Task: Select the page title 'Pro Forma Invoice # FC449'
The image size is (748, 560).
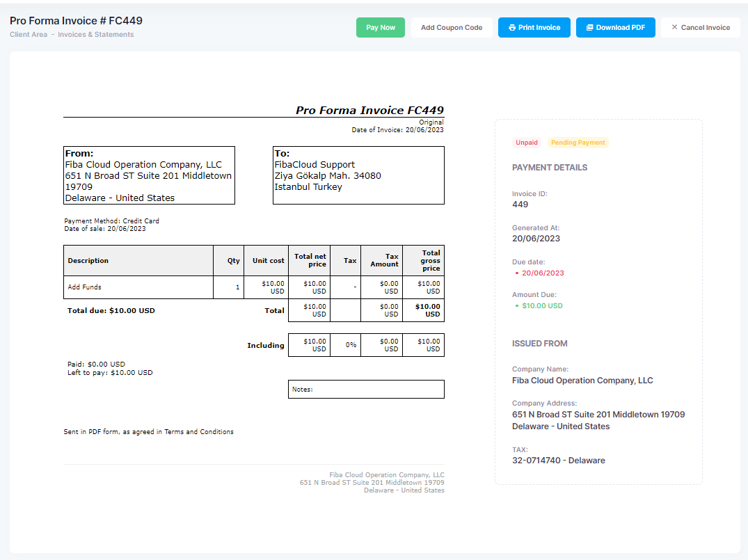Action: (77, 20)
